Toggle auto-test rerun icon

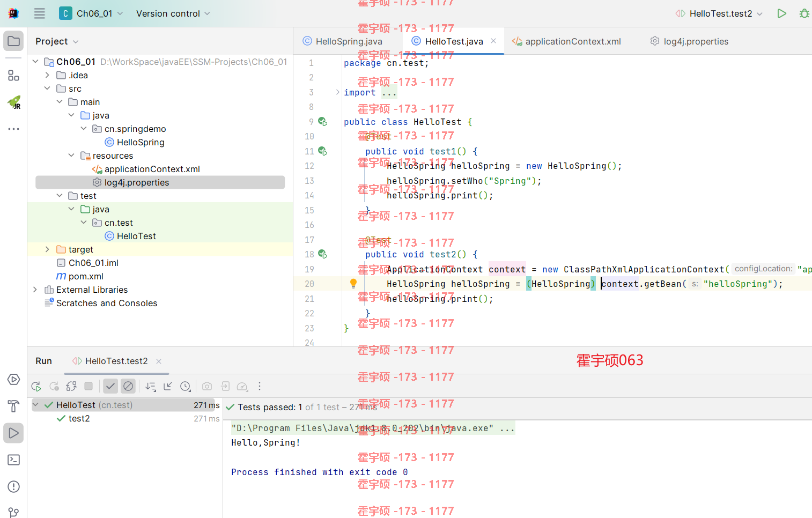coord(71,386)
